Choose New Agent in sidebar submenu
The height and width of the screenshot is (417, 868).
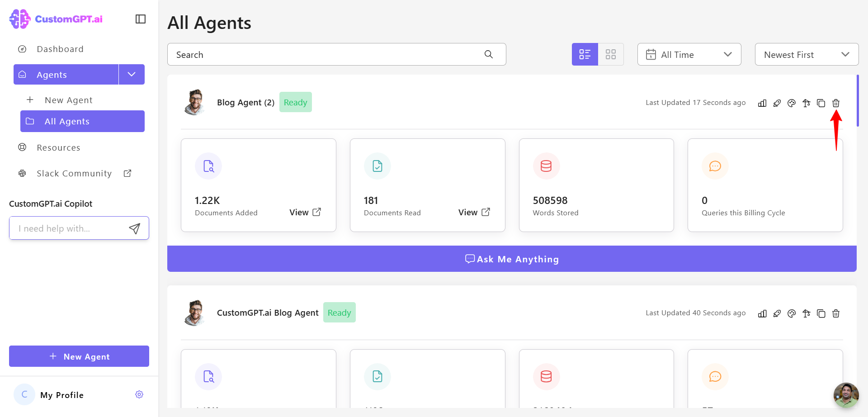click(69, 100)
